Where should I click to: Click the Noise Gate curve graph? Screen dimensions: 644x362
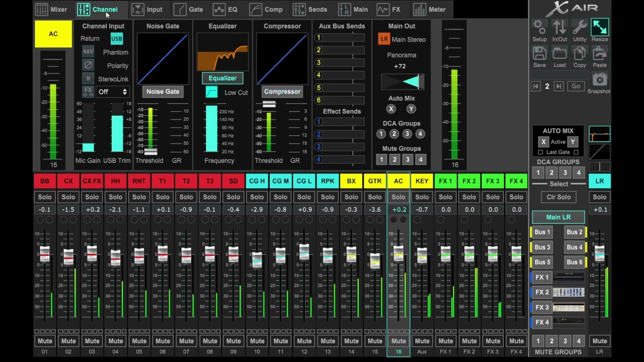coord(163,59)
